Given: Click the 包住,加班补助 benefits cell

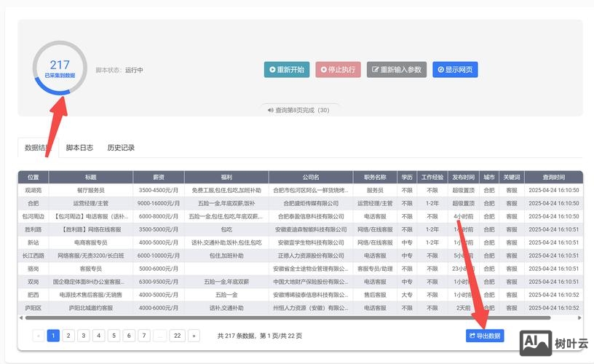Looking at the screenshot, I should tap(226, 256).
